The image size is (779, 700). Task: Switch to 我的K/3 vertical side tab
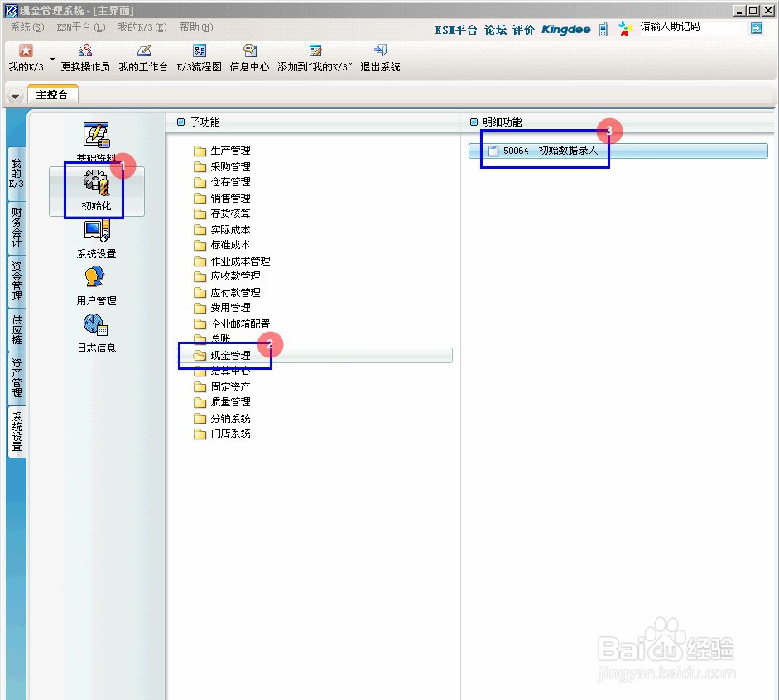pos(17,174)
